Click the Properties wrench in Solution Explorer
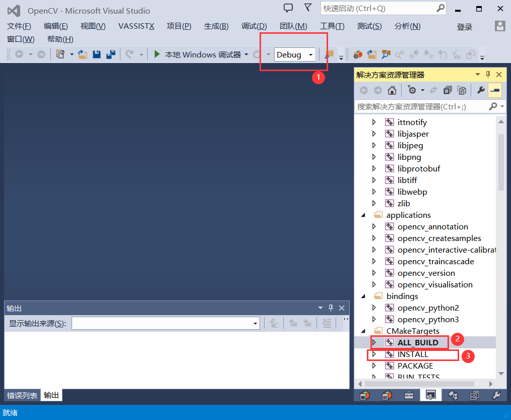 480,90
